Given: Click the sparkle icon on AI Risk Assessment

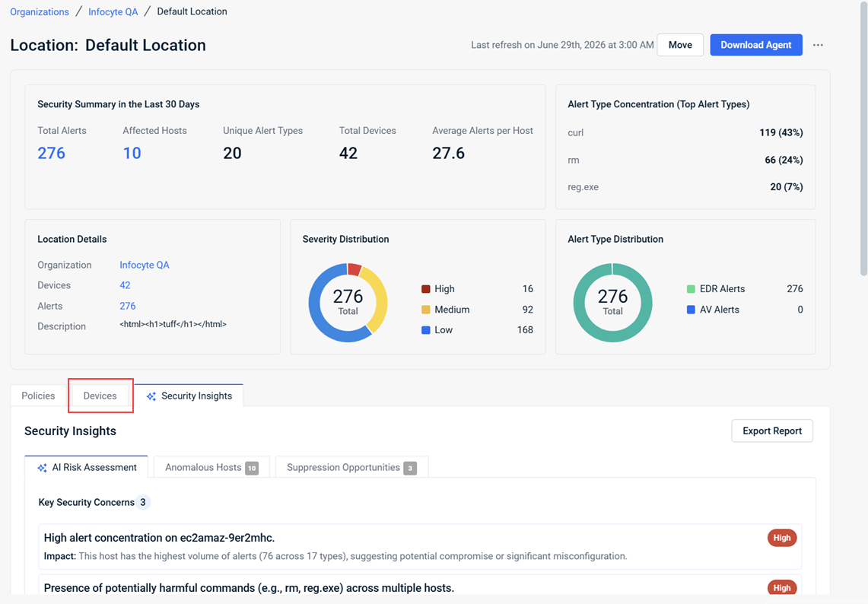Looking at the screenshot, I should point(42,468).
